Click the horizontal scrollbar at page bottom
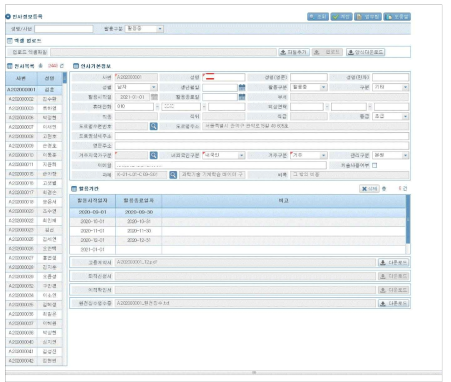This screenshot has width=451, height=382. coord(223,372)
